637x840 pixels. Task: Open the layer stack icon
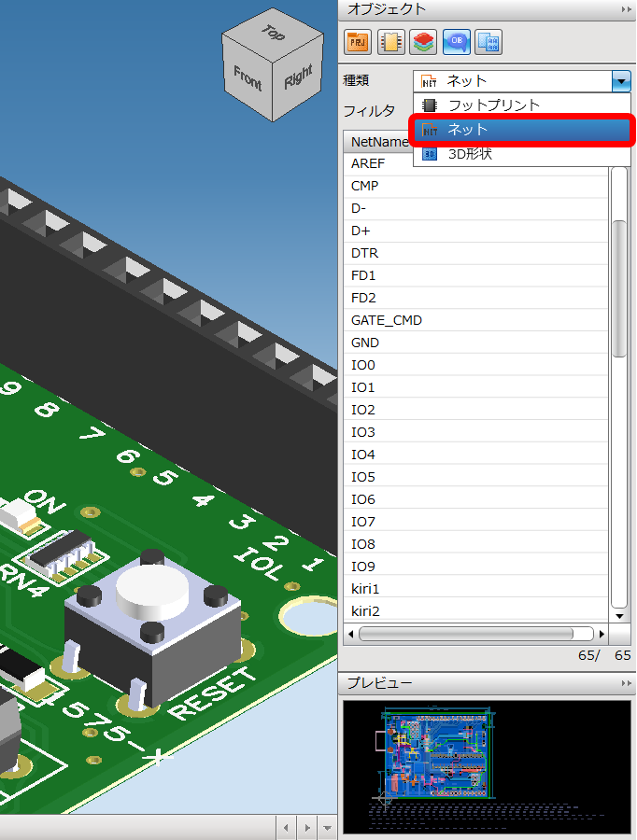tap(424, 41)
